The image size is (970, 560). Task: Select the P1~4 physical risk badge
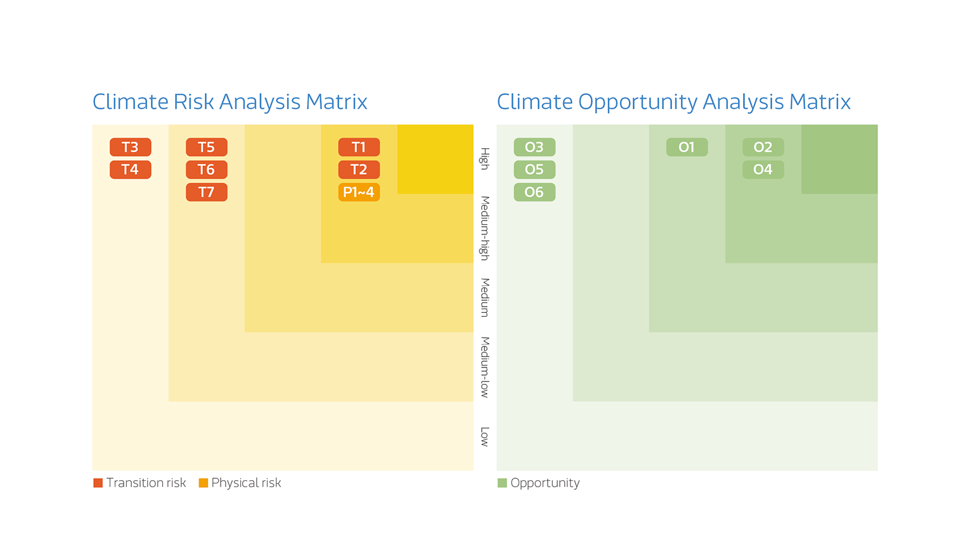[359, 192]
